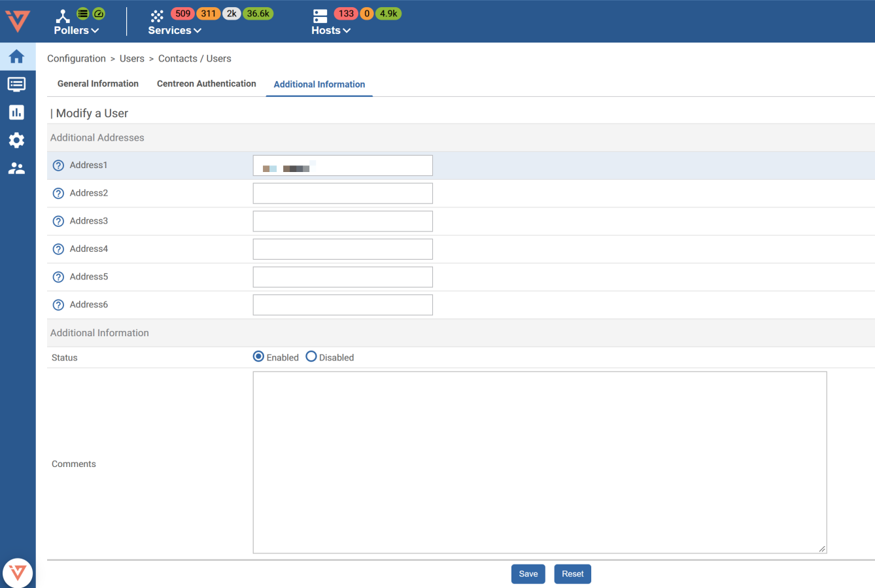
Task: Select the Enabled status radio button
Action: pos(259,356)
